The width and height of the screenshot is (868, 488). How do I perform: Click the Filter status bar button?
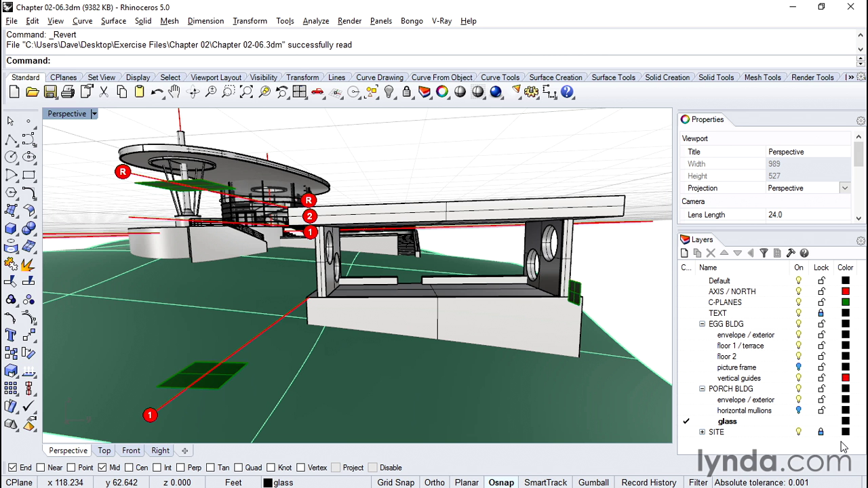click(x=698, y=483)
